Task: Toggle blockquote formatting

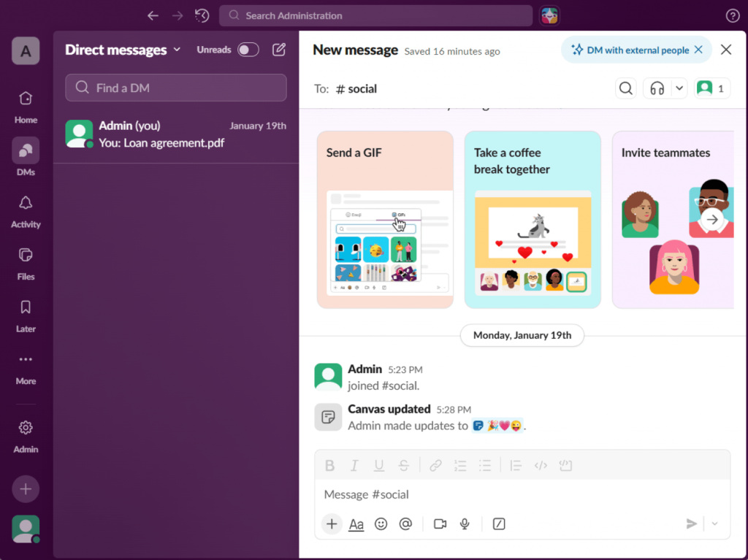Action: (516, 466)
